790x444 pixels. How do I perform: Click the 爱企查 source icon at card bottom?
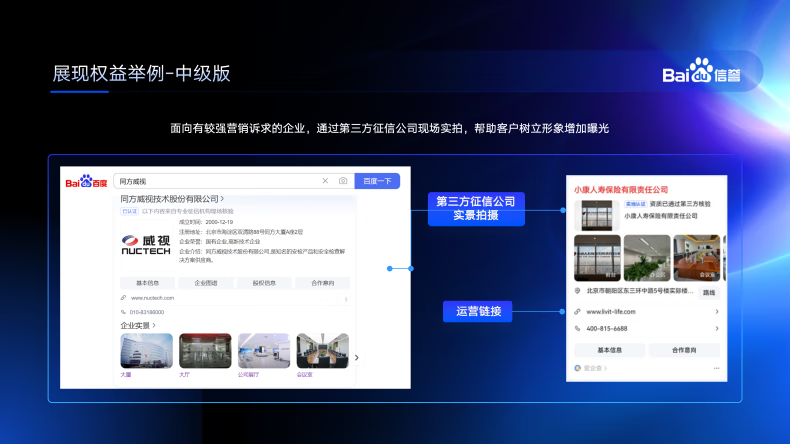click(x=578, y=368)
